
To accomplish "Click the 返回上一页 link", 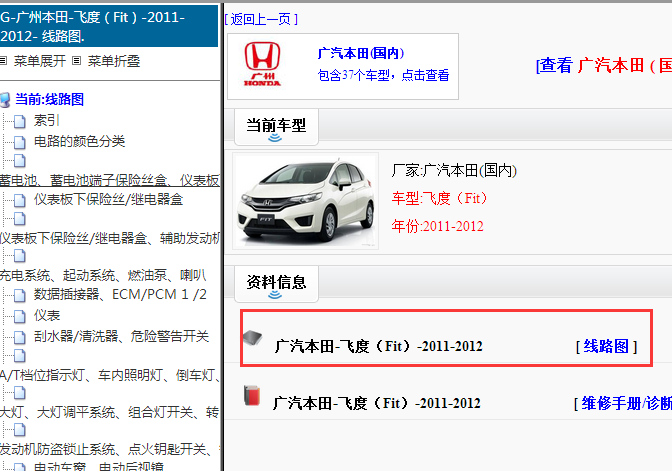I will click(x=261, y=19).
